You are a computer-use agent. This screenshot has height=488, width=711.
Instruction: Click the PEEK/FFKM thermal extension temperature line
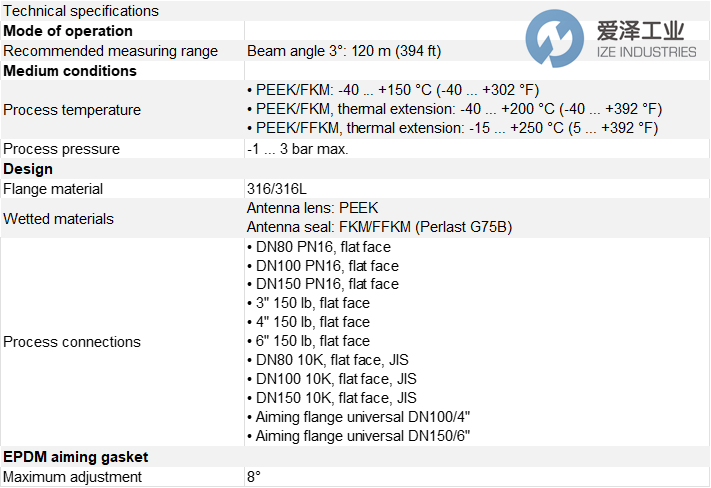point(452,128)
